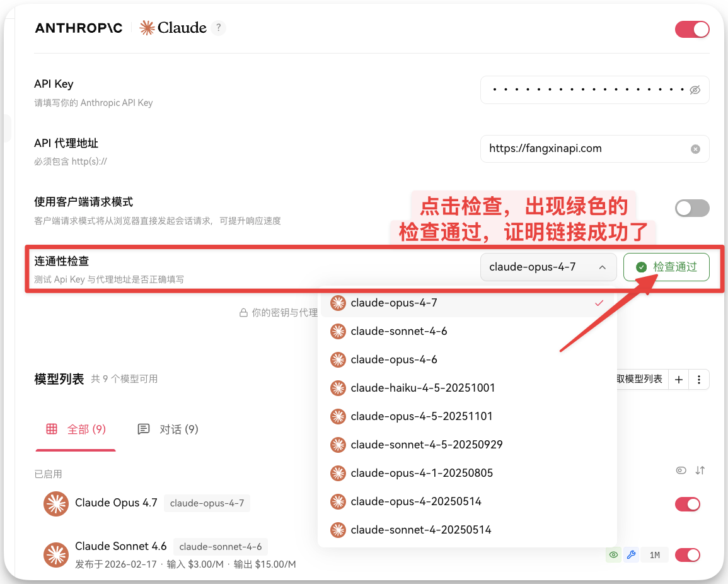
Task: Collapse the claude-opus-4-7 model dropdown
Action: [x=548, y=267]
